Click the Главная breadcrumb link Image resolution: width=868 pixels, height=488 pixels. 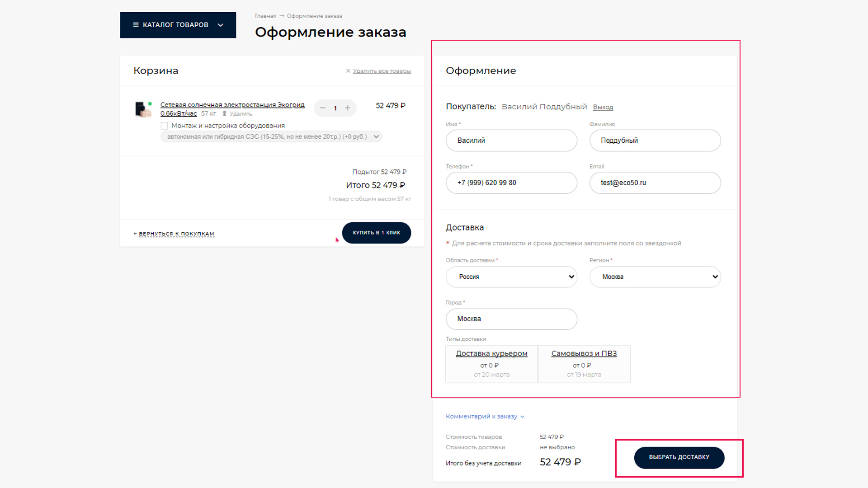click(x=265, y=16)
